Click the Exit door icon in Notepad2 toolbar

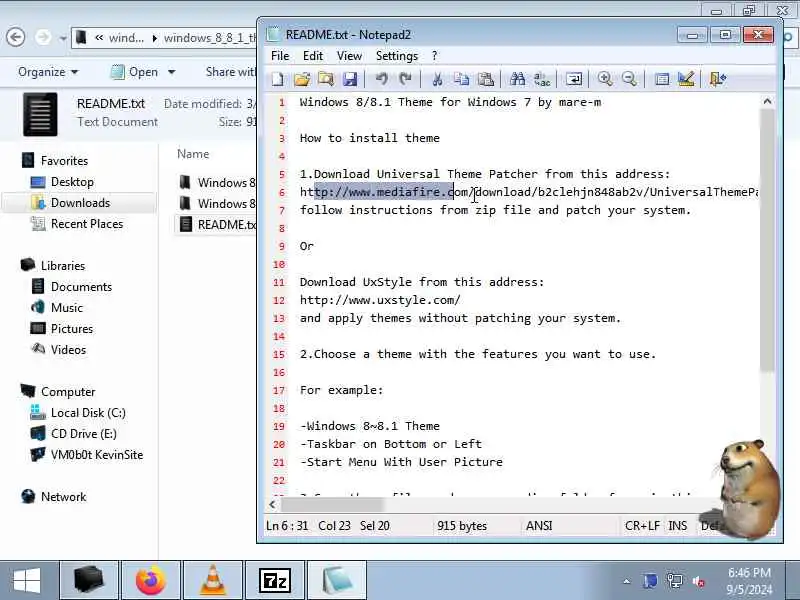(x=717, y=79)
